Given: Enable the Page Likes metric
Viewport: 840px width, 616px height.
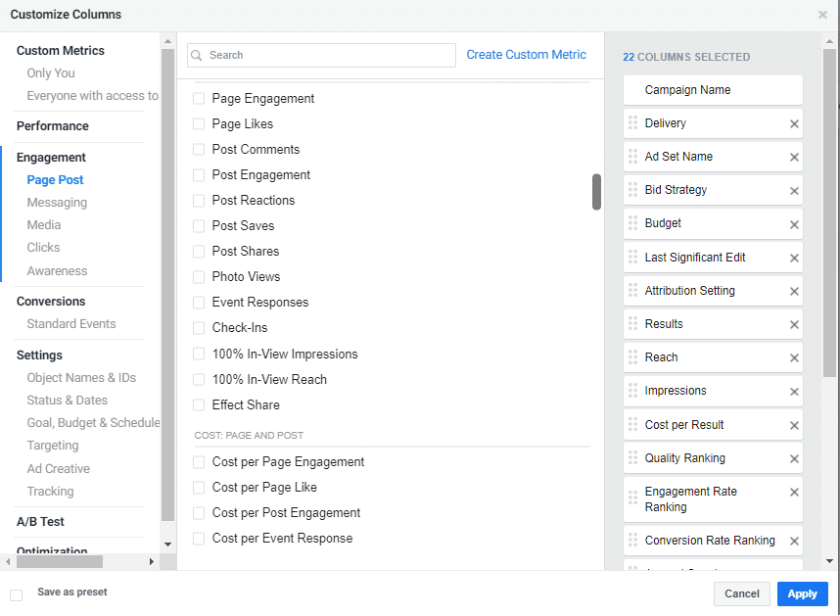Looking at the screenshot, I should pos(199,123).
